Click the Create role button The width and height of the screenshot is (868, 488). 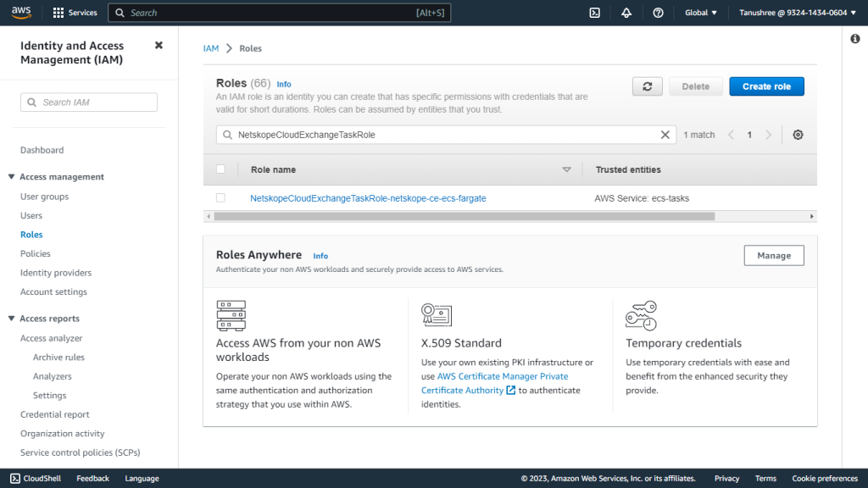click(x=766, y=86)
